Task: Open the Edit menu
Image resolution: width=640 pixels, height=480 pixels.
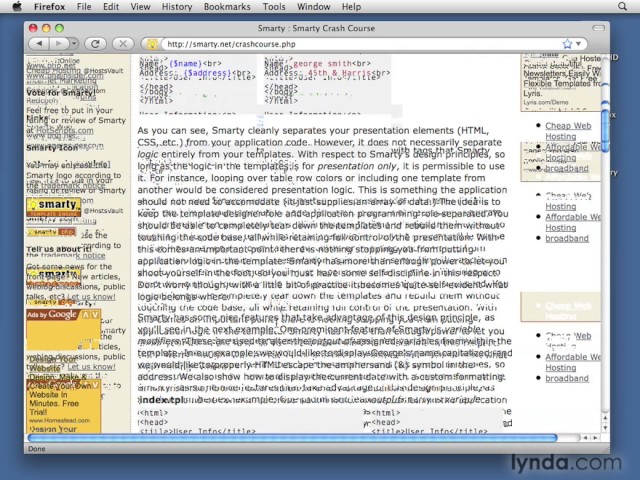Action: (111, 7)
